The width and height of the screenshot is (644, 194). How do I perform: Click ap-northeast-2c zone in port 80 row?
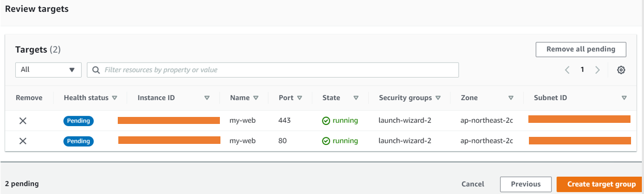pyautogui.click(x=486, y=141)
